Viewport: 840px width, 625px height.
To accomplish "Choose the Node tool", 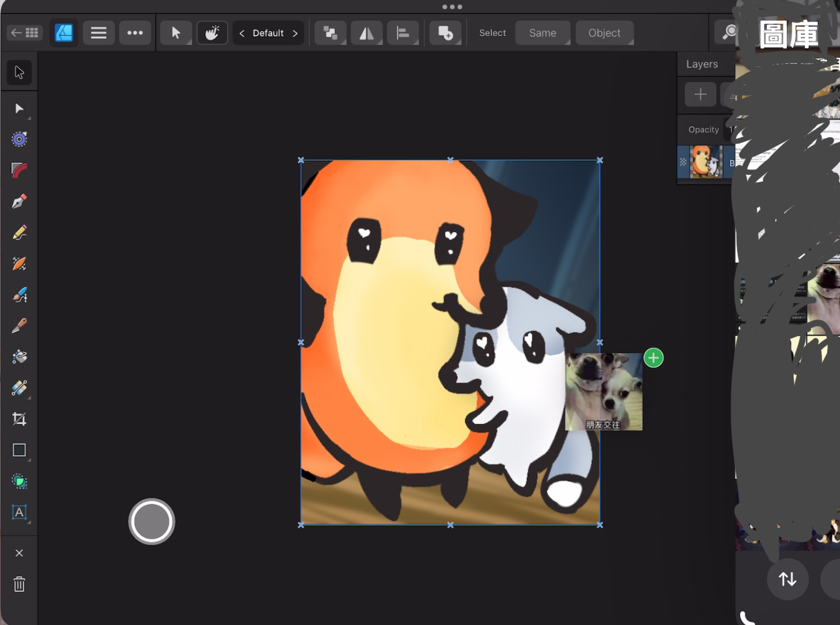I will [x=19, y=109].
